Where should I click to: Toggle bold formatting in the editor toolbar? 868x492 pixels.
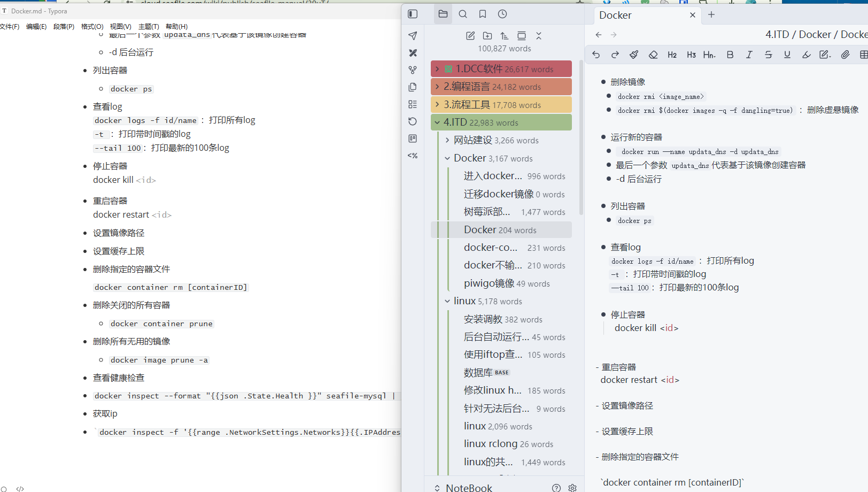(730, 55)
